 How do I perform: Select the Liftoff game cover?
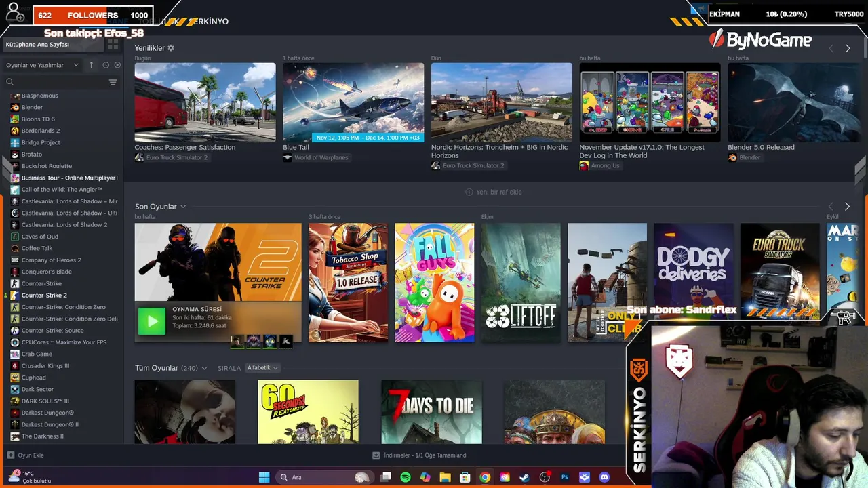tap(521, 283)
